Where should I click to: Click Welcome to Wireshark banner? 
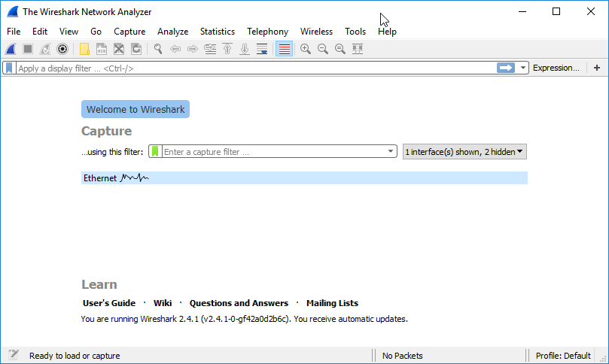pyautogui.click(x=136, y=109)
